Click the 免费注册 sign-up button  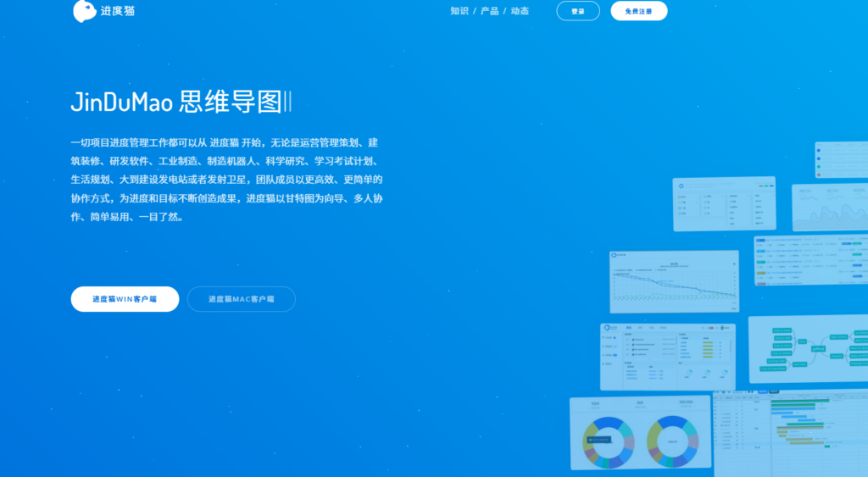(638, 11)
